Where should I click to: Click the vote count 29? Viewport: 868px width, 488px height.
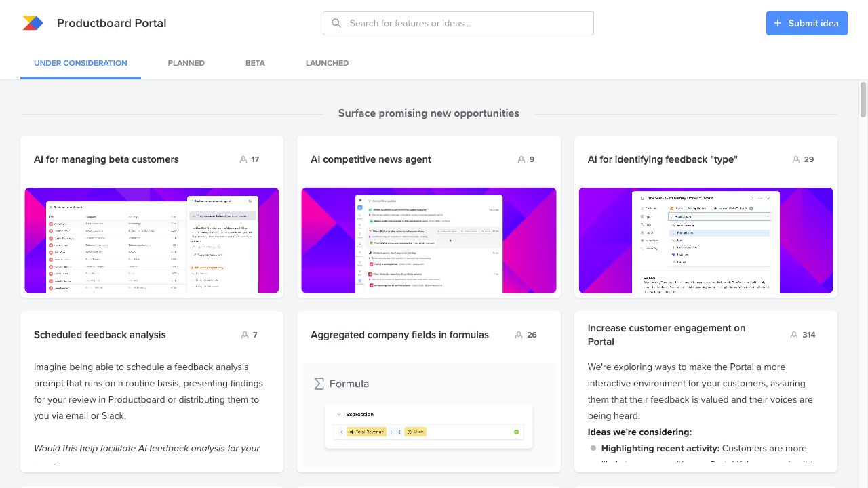[809, 159]
